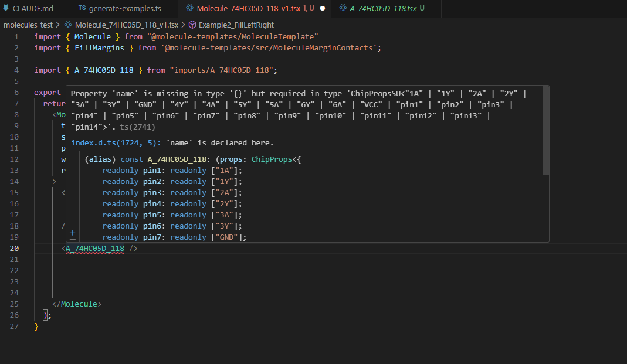This screenshot has width=627, height=364.
Task: Click the closing Molecule tag on line 25
Action: click(77, 304)
